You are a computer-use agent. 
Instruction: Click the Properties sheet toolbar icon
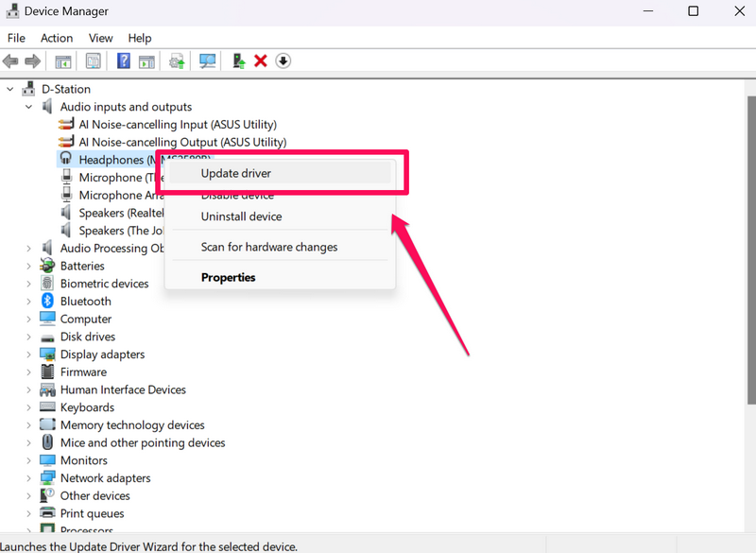94,61
